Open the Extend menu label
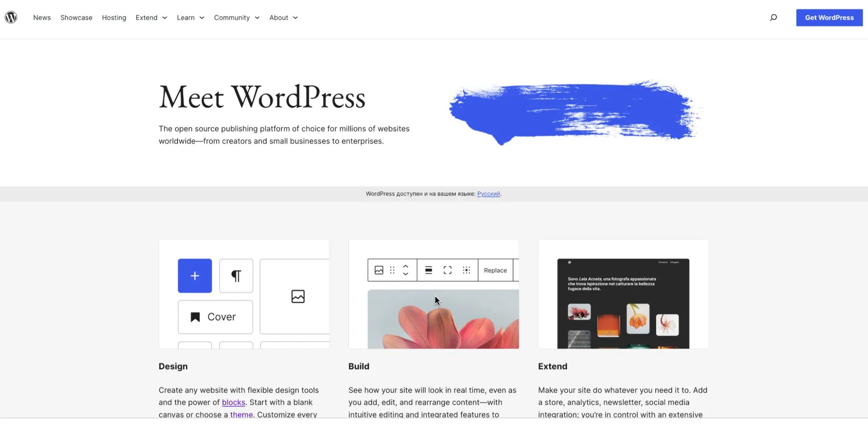The width and height of the screenshot is (868, 436). [146, 17]
